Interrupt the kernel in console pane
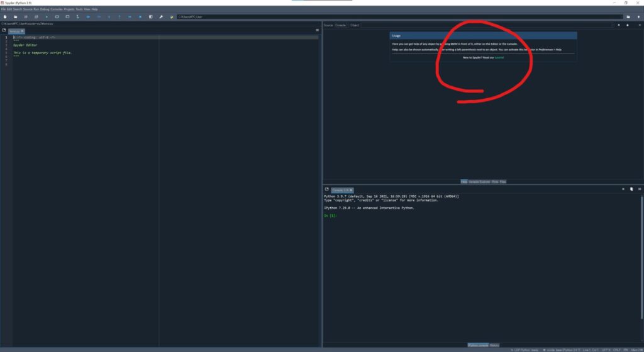 623,189
